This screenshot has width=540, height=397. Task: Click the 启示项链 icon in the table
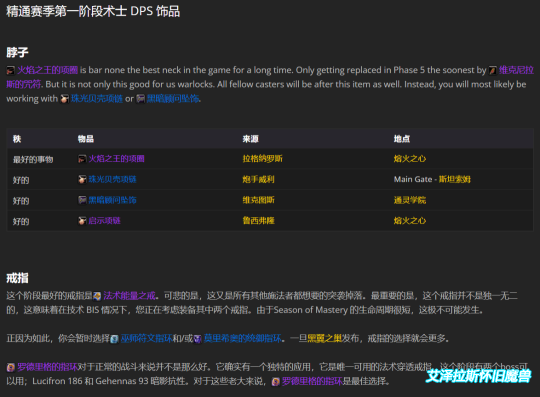pyautogui.click(x=82, y=221)
